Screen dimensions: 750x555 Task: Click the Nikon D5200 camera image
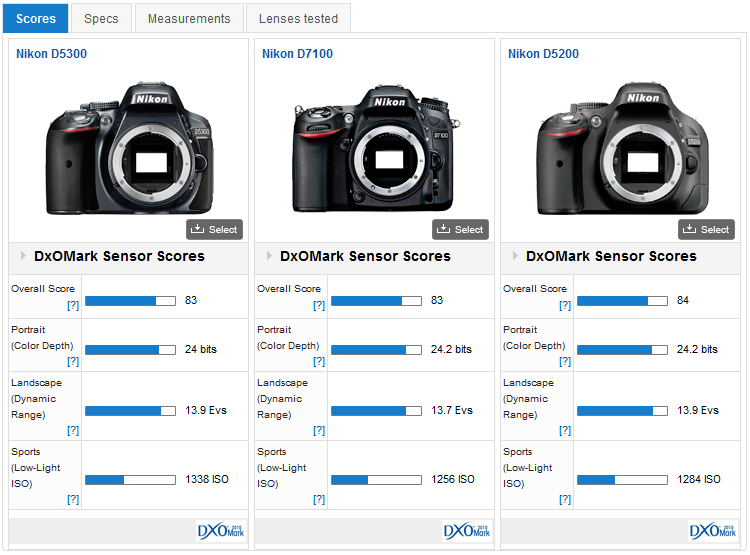[623, 148]
